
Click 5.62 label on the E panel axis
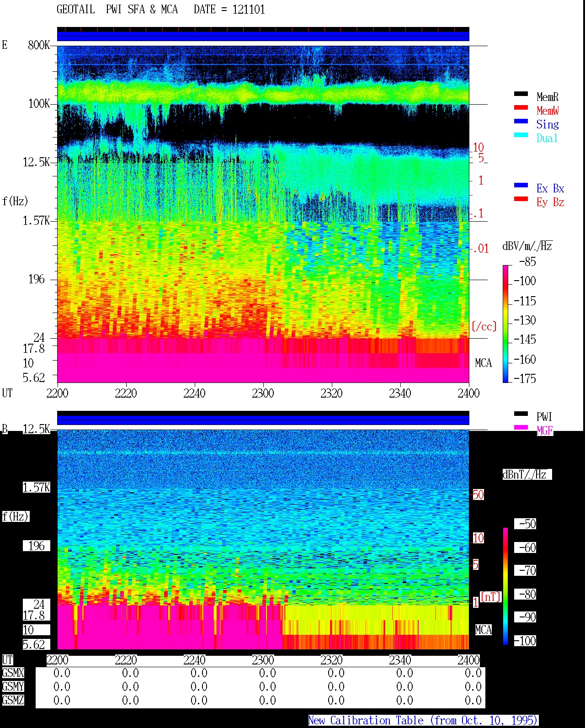(34, 378)
